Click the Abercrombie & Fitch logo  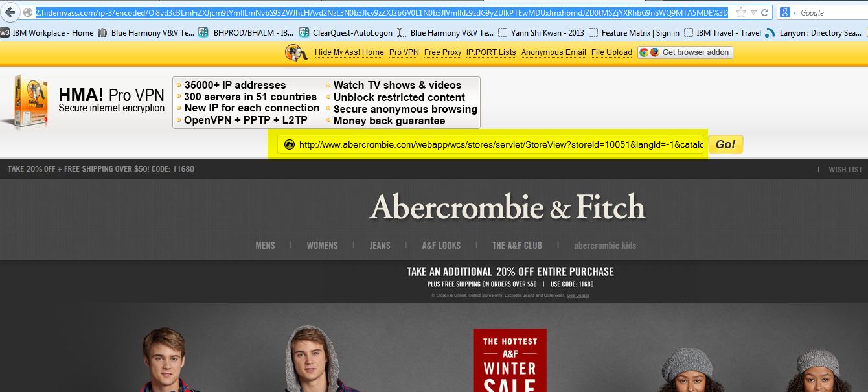point(508,208)
